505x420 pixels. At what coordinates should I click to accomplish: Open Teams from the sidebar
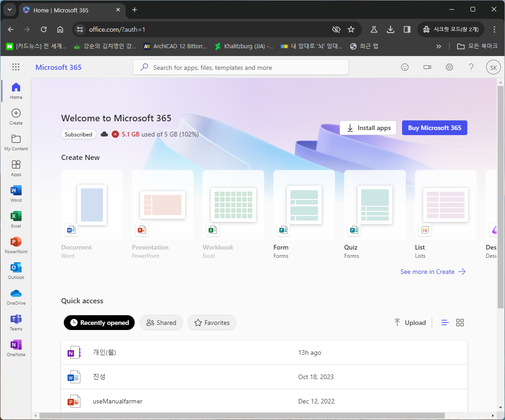tap(16, 323)
